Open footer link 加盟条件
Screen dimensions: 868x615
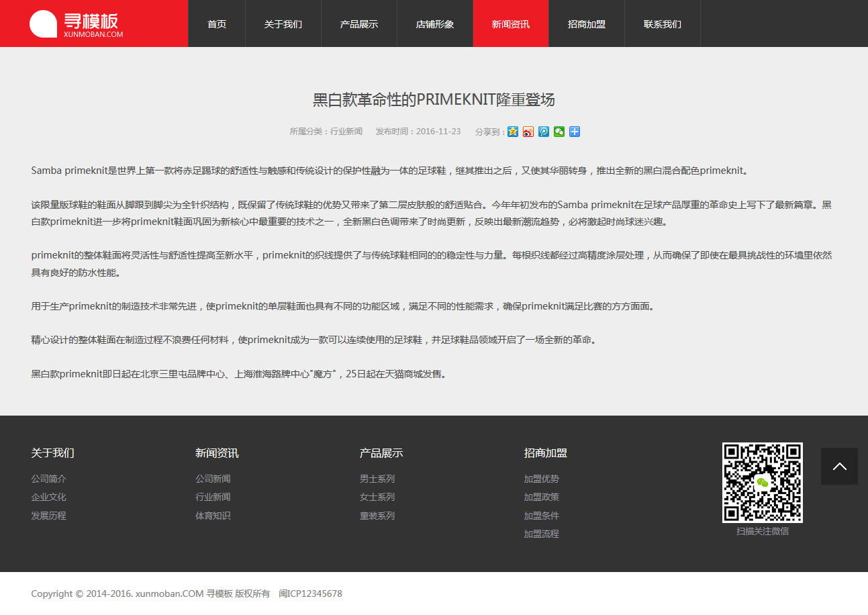[x=542, y=516]
